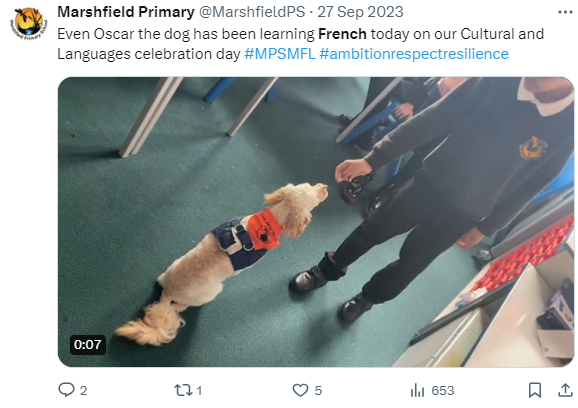This screenshot has height=408, width=578.
Task: Open the Marshfield Primary display name
Action: [x=126, y=12]
